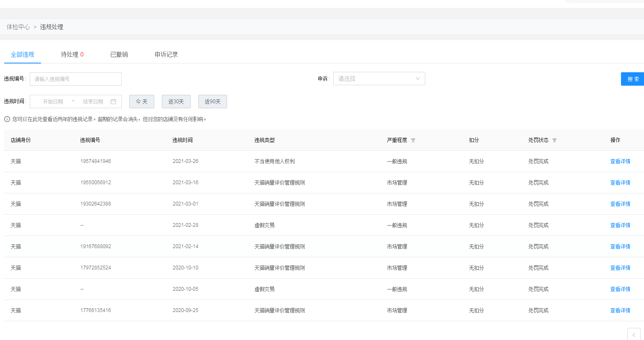The width and height of the screenshot is (644, 340).
Task: Open filter icon for 处罚状态 column
Action: (555, 140)
